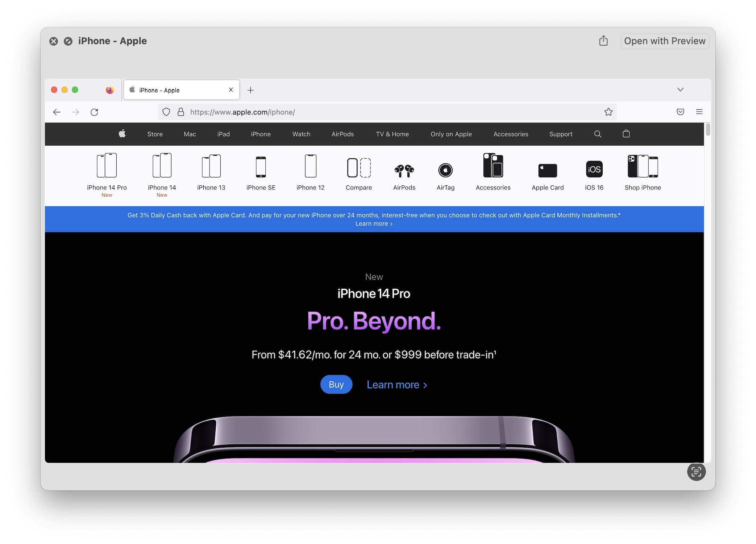Click the tracking protection shield icon

[166, 112]
